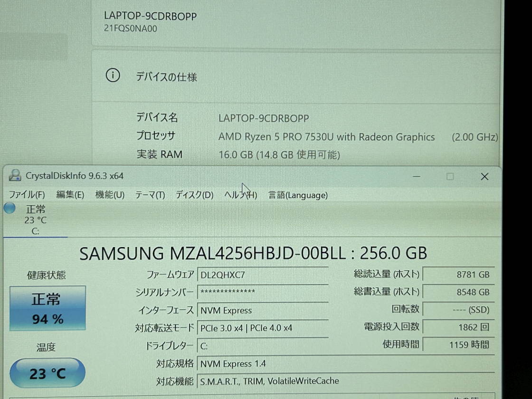Open the テーマ(T) menu

150,195
